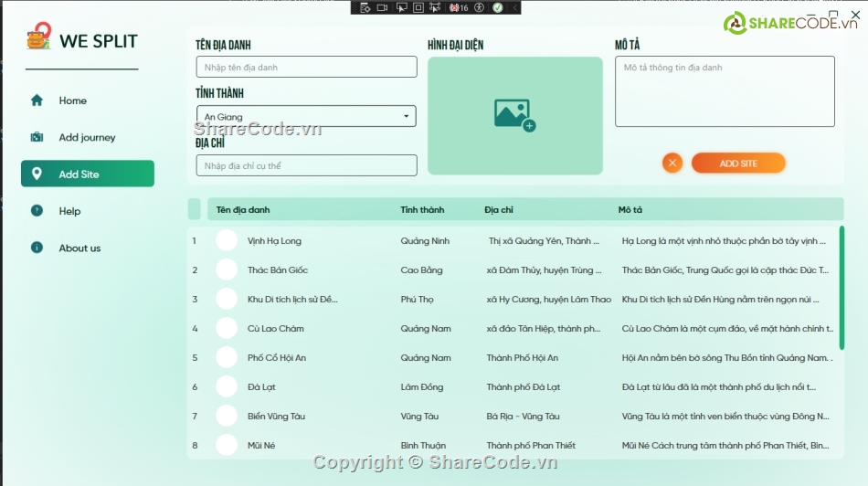Viewport: 868px width, 486px height.
Task: Select the Phố Cổ Hội An row
Action: coord(512,357)
